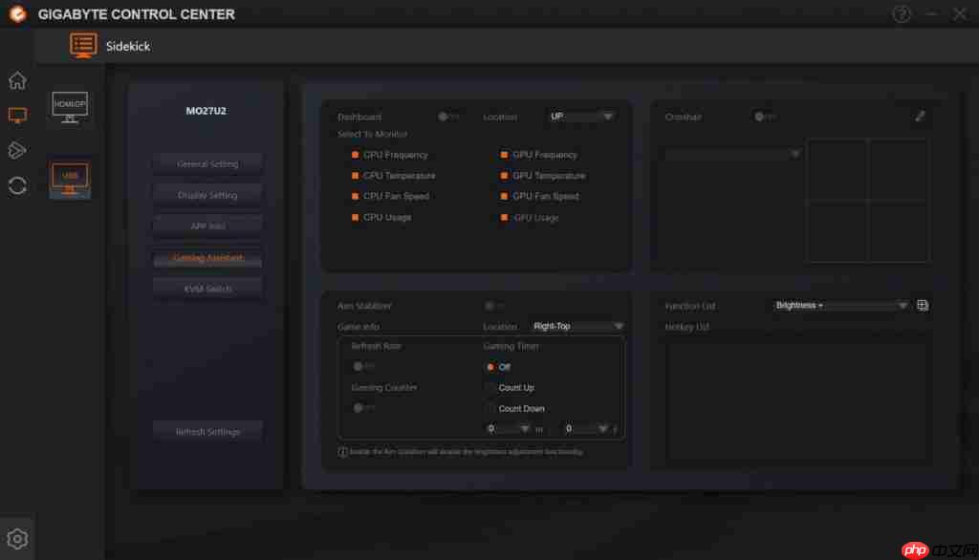Go to the Home icon in sidebar

click(x=17, y=80)
